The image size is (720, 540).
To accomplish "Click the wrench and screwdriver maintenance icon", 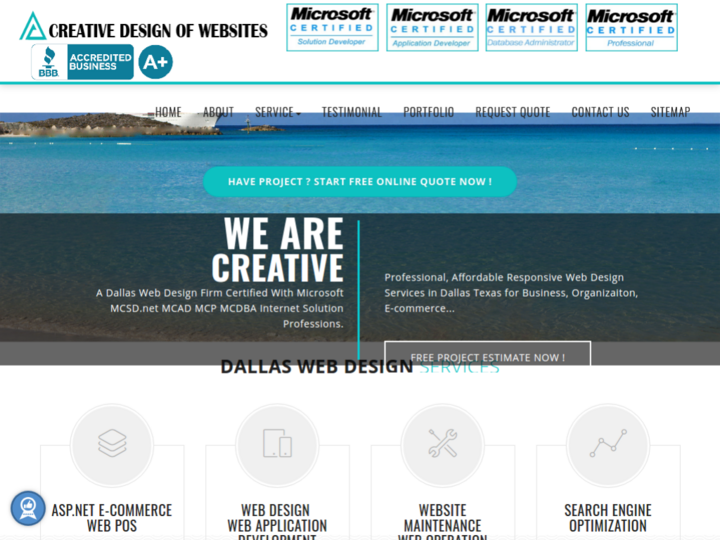I will pyautogui.click(x=443, y=444).
